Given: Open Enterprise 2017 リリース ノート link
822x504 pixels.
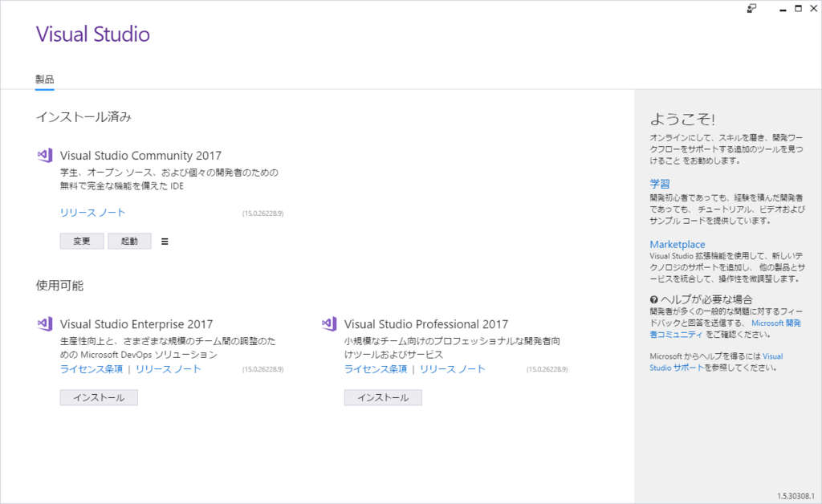Looking at the screenshot, I should coord(169,369).
